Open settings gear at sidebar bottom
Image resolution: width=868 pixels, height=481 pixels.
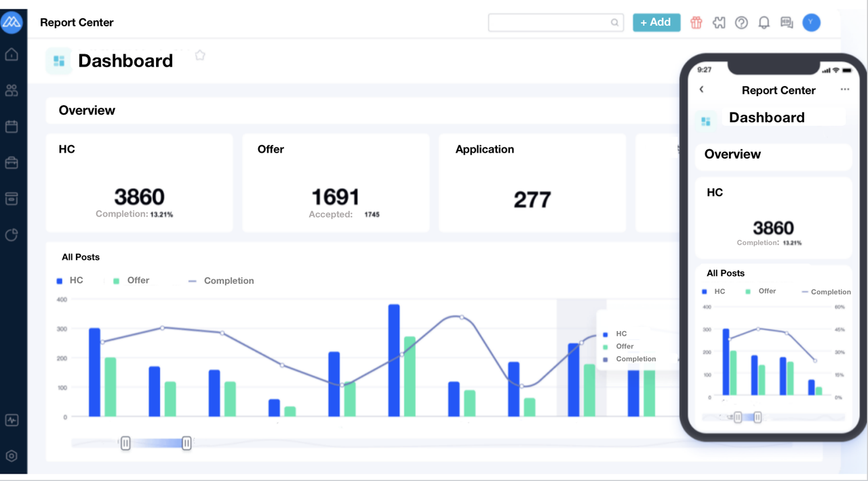pos(12,456)
